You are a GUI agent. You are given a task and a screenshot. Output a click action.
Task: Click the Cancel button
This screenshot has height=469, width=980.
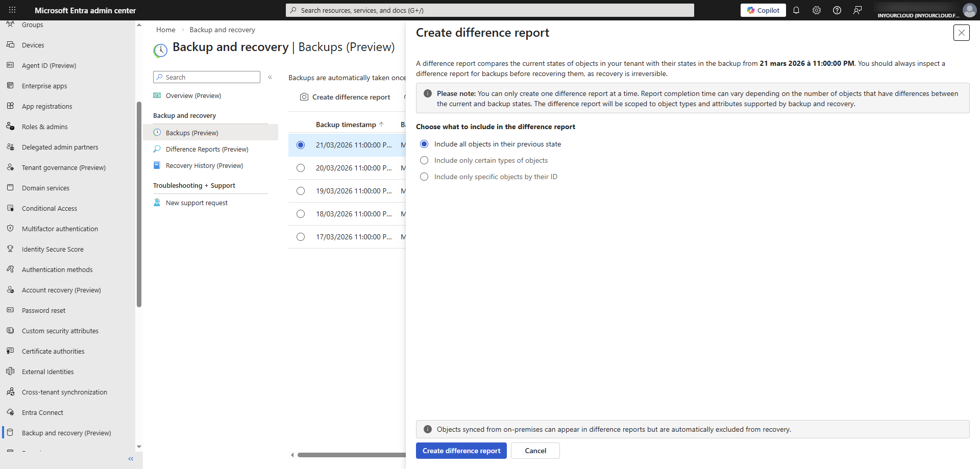point(535,451)
